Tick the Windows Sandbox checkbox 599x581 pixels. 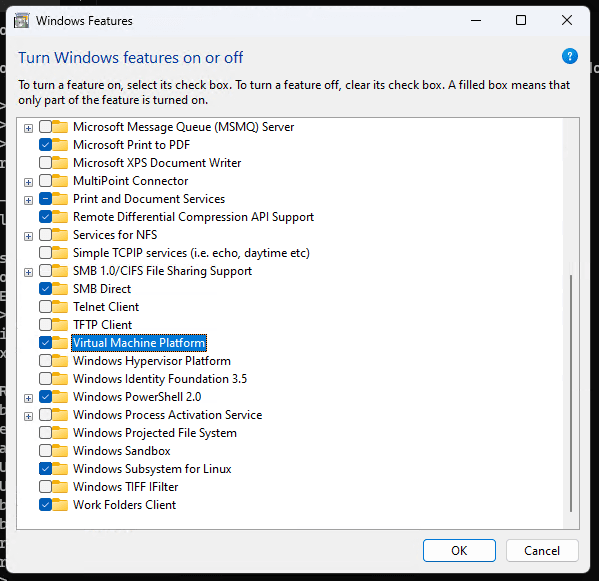(45, 451)
